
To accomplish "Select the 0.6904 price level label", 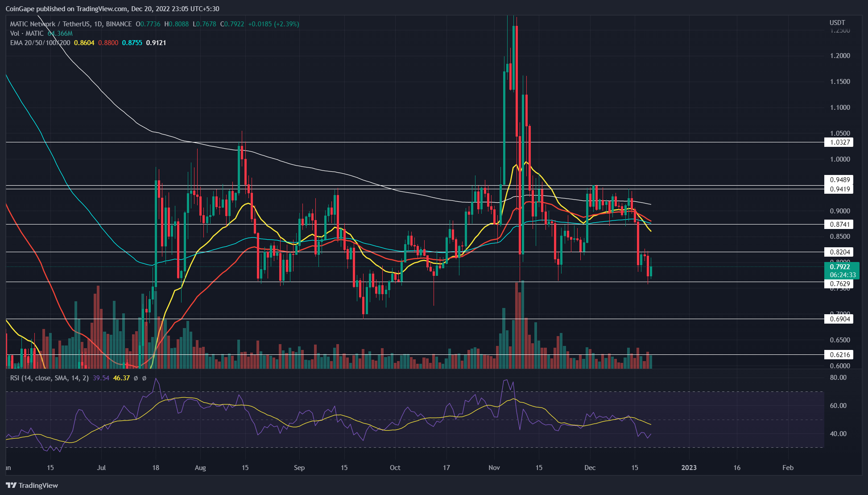I will point(839,319).
